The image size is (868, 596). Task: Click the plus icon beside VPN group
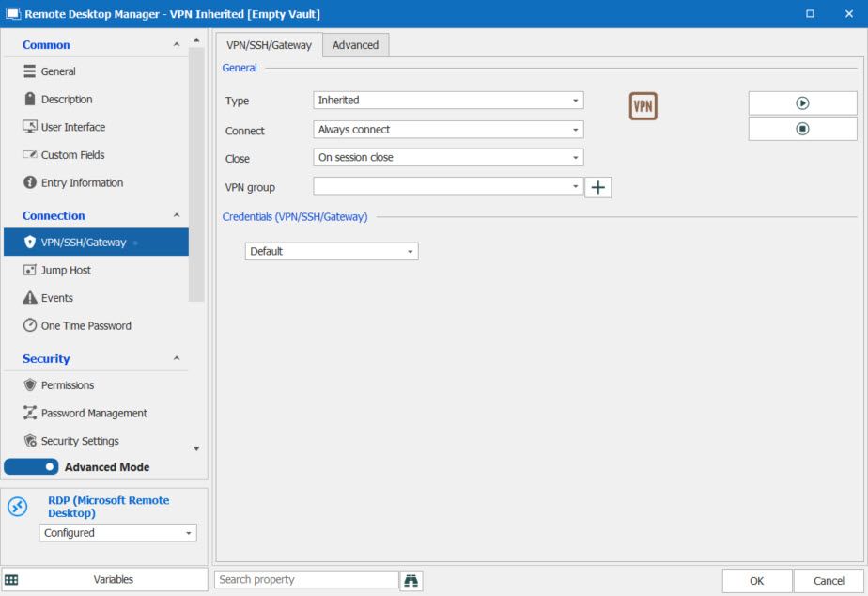tap(597, 187)
